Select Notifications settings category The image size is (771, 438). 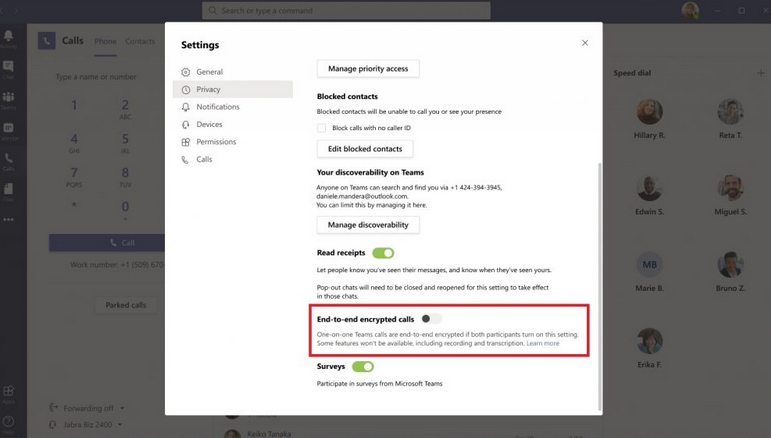(233, 107)
